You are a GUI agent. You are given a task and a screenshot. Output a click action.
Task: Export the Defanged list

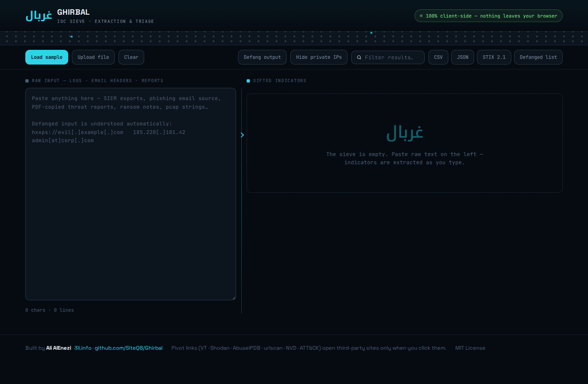click(538, 57)
